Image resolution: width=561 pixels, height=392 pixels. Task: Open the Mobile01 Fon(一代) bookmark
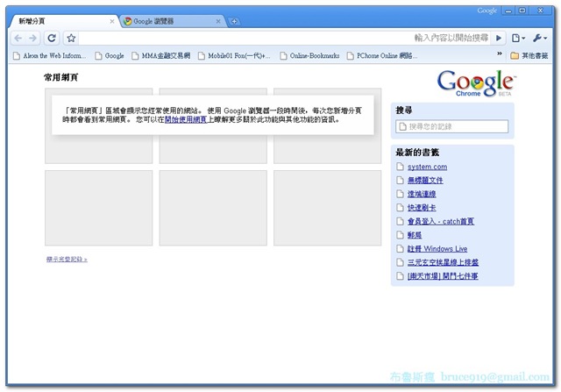coord(234,56)
